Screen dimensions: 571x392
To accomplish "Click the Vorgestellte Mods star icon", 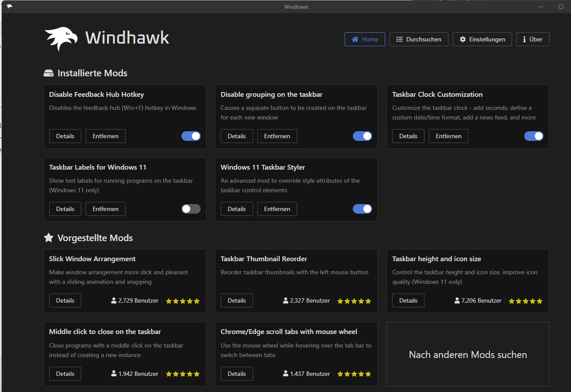I will point(48,238).
